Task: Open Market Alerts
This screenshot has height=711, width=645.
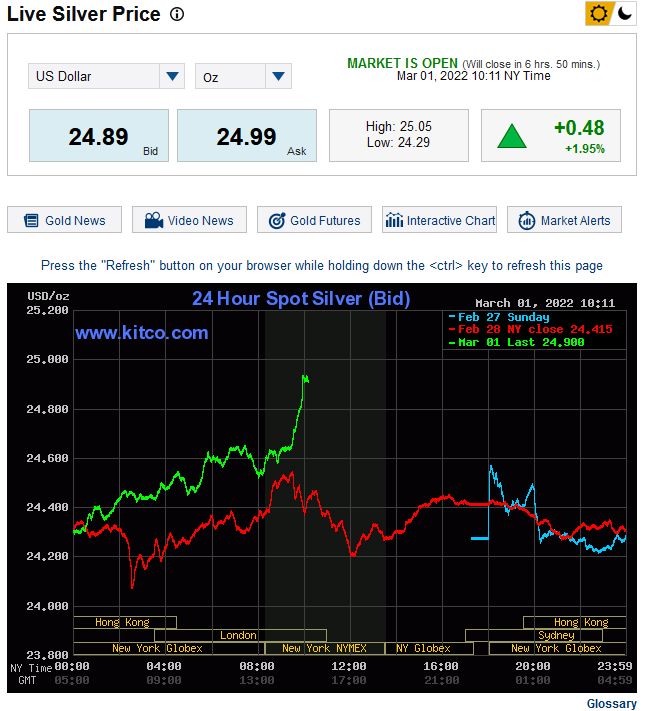Action: tap(564, 220)
